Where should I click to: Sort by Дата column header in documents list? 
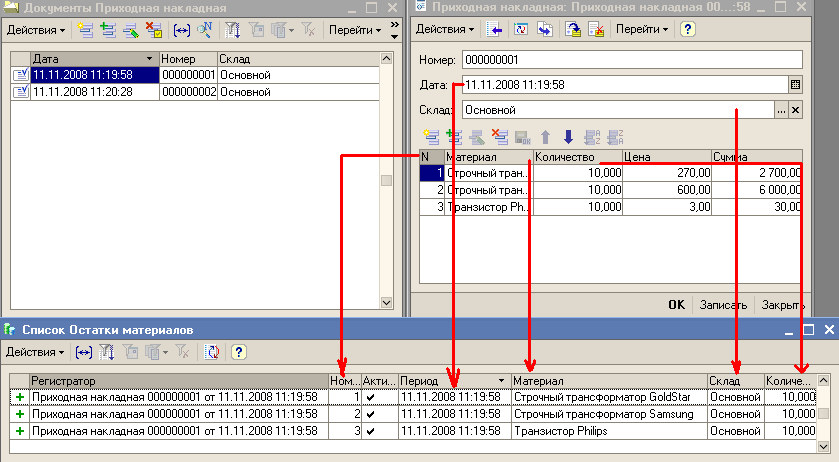click(94, 59)
